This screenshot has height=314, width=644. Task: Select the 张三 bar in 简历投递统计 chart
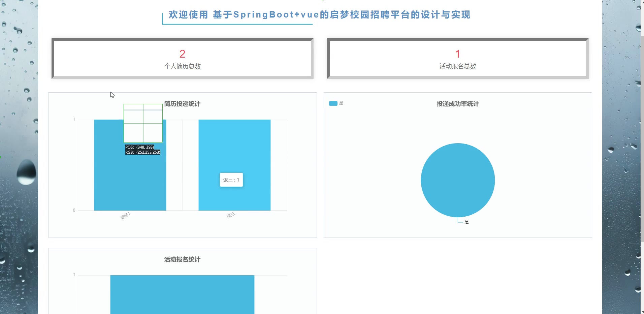point(234,165)
